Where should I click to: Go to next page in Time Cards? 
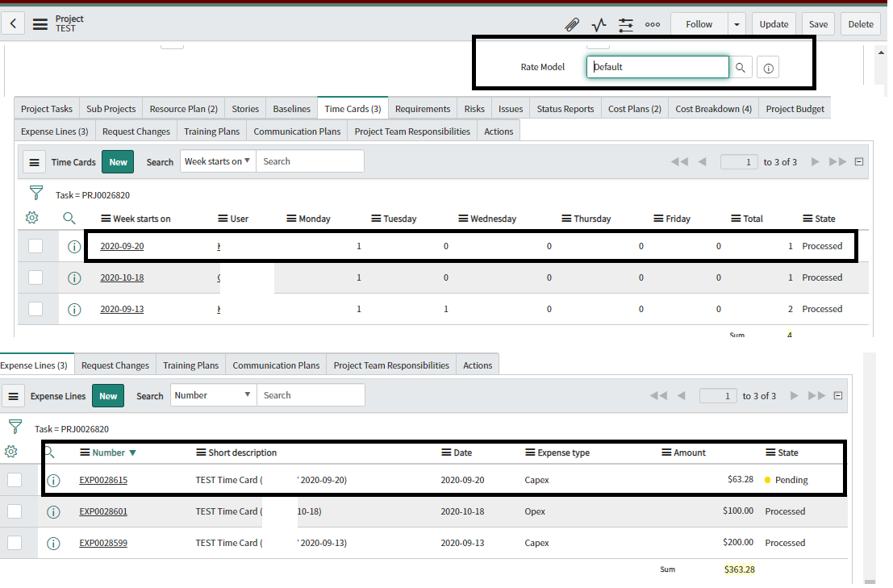point(815,161)
